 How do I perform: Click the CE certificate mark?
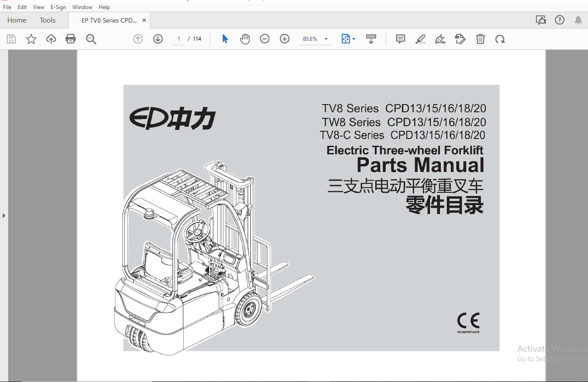[x=468, y=323]
